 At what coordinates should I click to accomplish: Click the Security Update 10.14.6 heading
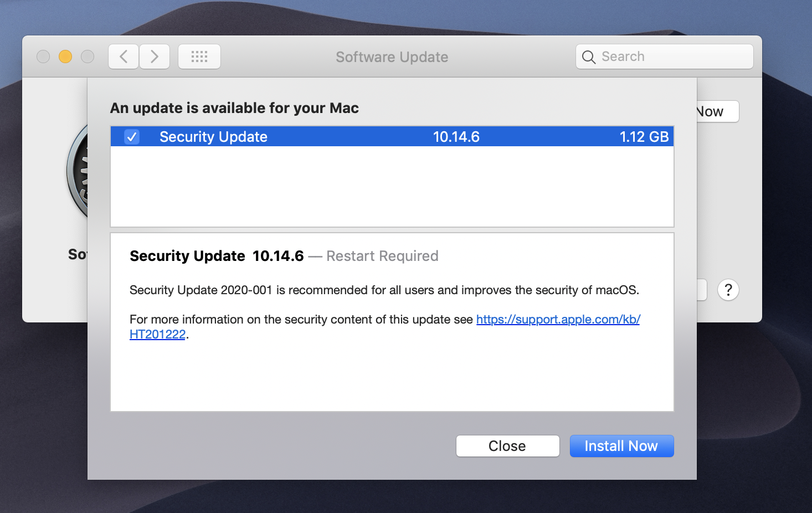pos(217,256)
